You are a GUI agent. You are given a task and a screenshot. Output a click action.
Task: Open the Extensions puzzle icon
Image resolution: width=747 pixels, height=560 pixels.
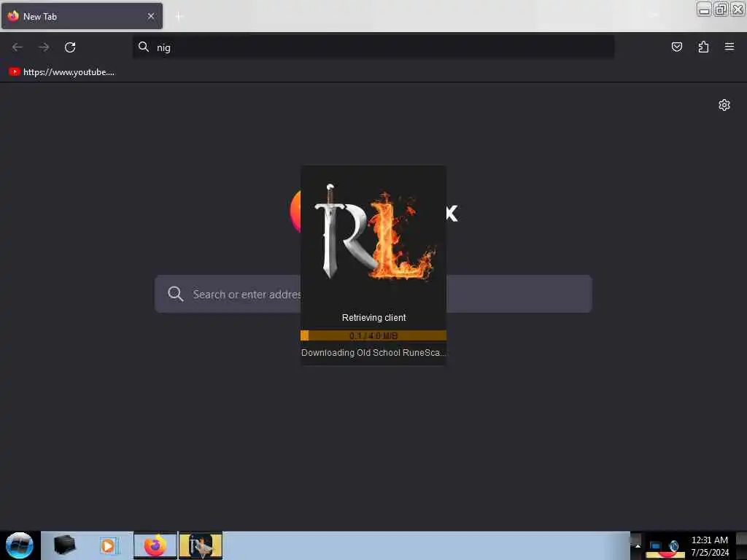tap(703, 47)
